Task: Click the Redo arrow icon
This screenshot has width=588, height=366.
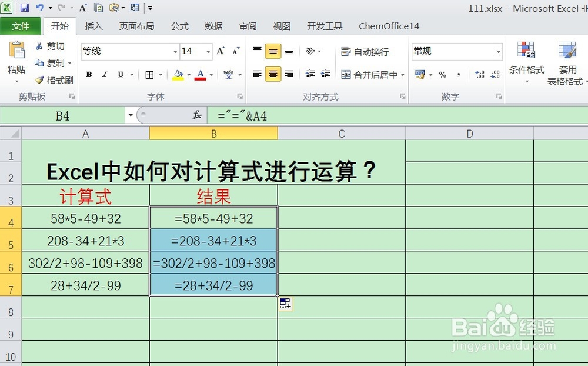Action: pyautogui.click(x=62, y=8)
